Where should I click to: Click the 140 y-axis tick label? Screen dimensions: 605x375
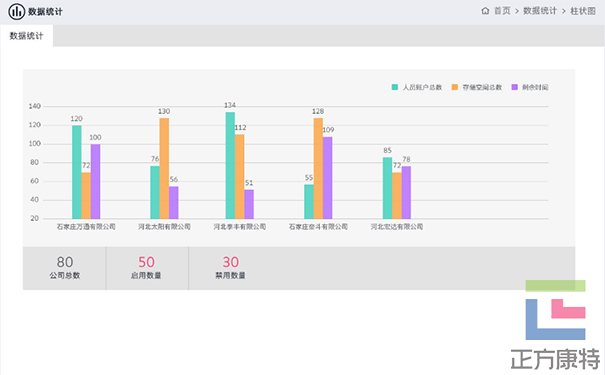pyautogui.click(x=34, y=106)
